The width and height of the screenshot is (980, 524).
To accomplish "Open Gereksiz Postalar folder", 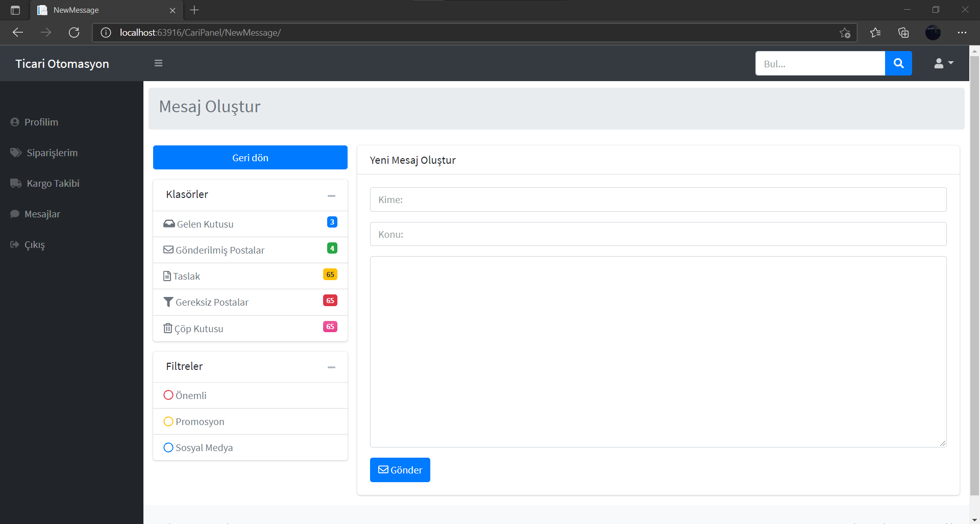I will (x=250, y=302).
